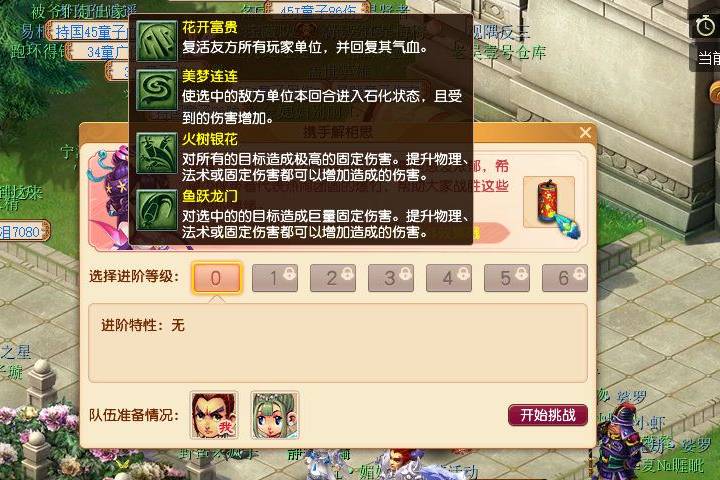This screenshot has height=480, width=720.
Task: Choose locked advancement level 4
Action: point(449,278)
